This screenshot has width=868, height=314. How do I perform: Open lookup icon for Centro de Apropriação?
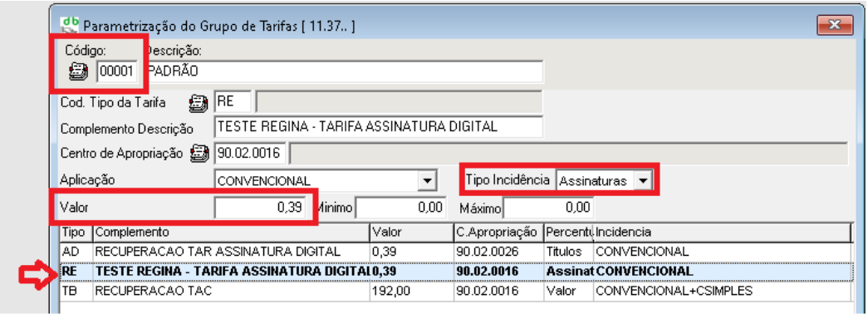click(x=199, y=153)
